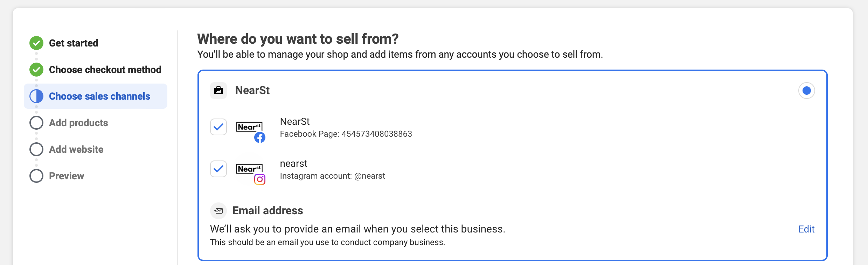
Task: Open the Add website step
Action: pos(76,149)
